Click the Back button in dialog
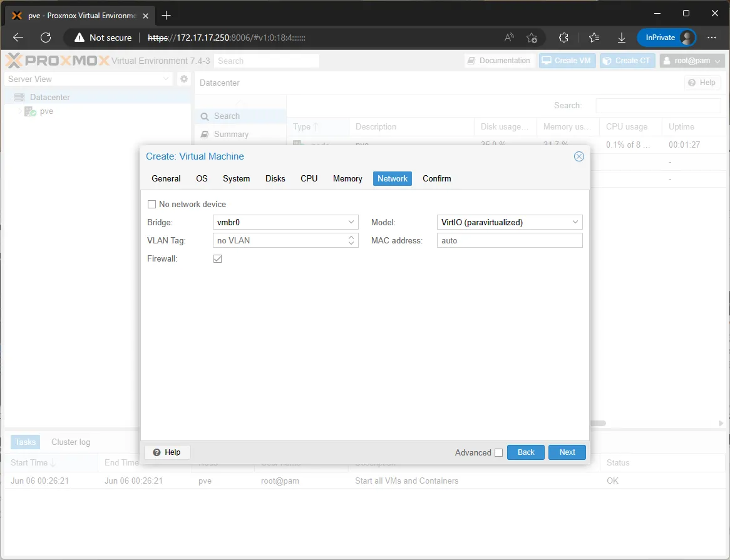Image resolution: width=730 pixels, height=560 pixels. point(526,452)
